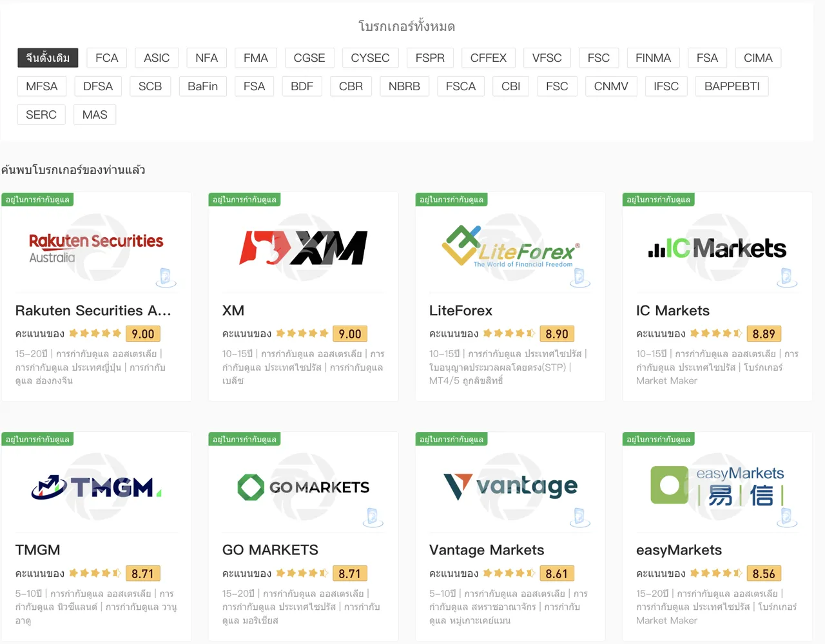The image size is (825, 644).
Task: Go to the Vantage Markets title
Action: (487, 550)
